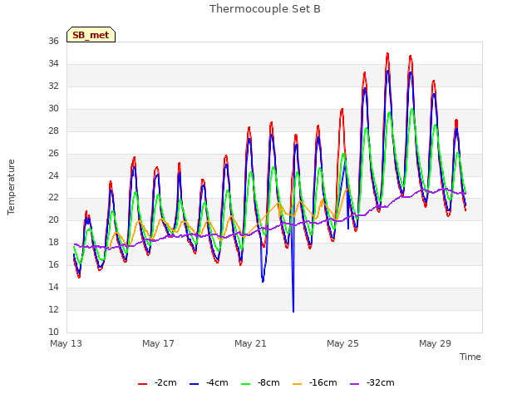This screenshot has width=532, height=399.
Task: Click the May 13 x-axis label
Action: point(66,343)
